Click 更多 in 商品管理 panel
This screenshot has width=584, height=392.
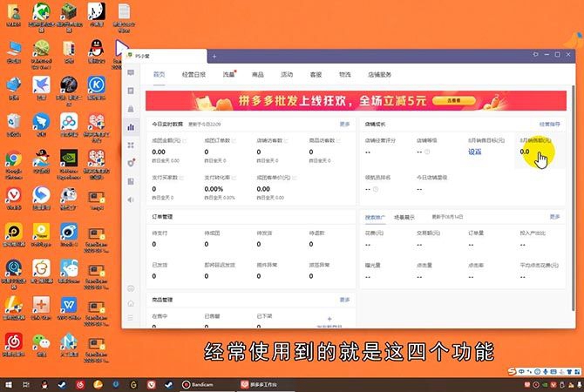(x=345, y=300)
